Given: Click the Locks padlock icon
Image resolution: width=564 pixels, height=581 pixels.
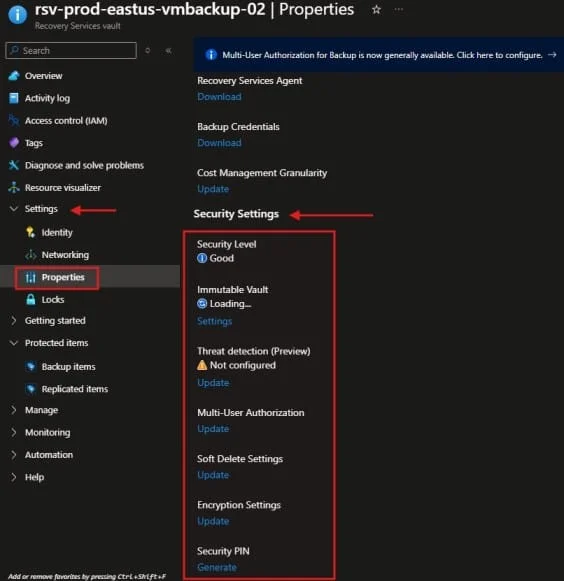Looking at the screenshot, I should [x=31, y=299].
